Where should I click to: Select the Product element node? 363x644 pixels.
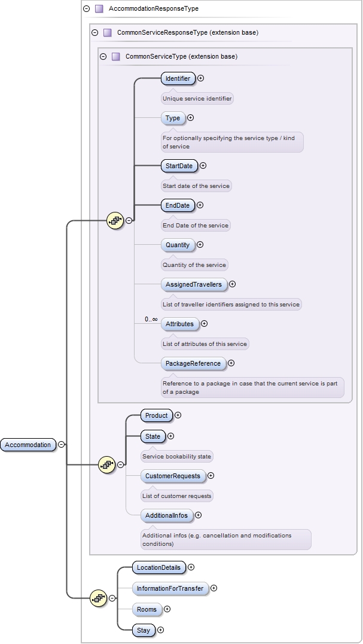click(156, 415)
